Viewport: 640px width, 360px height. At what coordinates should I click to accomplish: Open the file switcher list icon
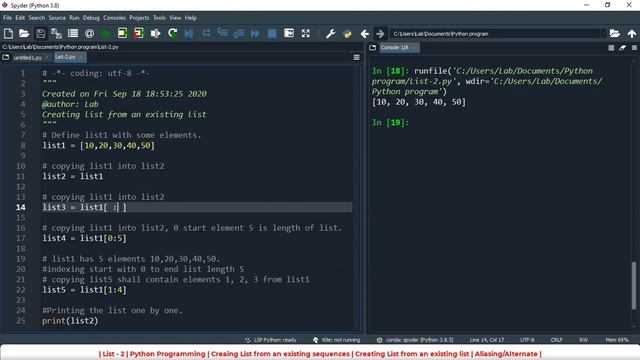73,33
